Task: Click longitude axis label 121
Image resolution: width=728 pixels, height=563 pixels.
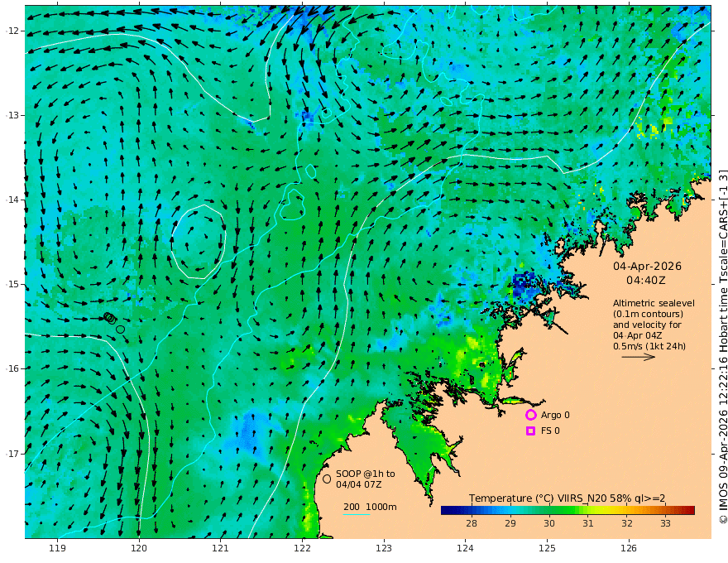Action: click(x=221, y=548)
